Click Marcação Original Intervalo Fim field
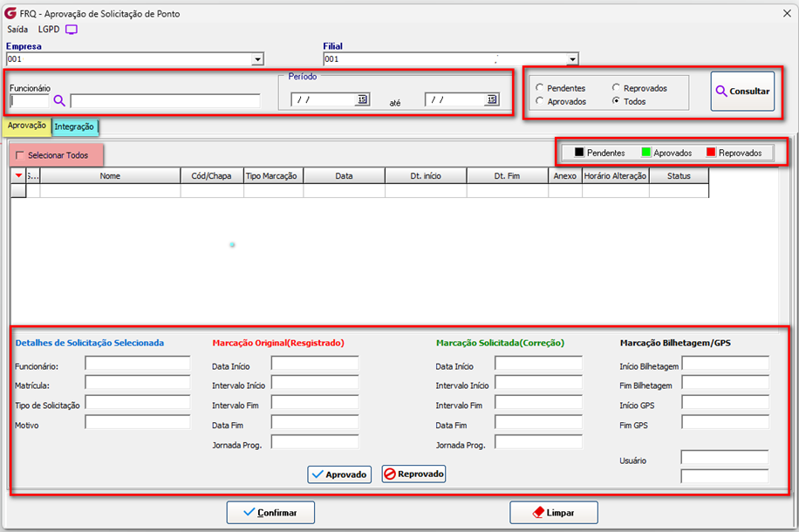Viewport: 799px width, 532px height. point(315,402)
